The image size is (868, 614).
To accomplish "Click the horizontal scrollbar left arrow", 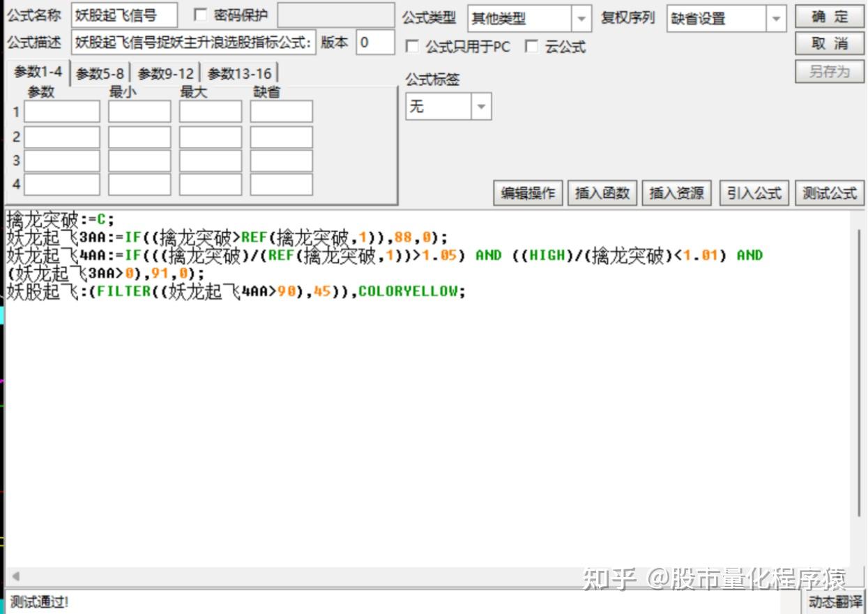I will click(16, 577).
